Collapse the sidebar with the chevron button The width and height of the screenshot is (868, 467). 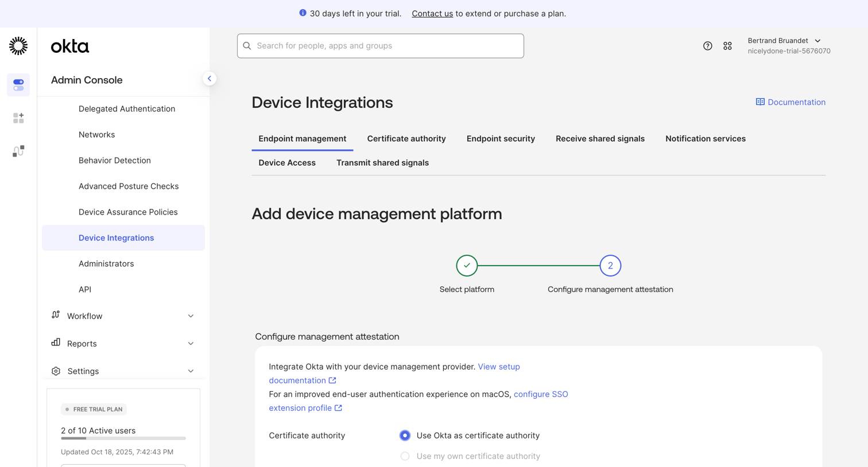point(210,79)
